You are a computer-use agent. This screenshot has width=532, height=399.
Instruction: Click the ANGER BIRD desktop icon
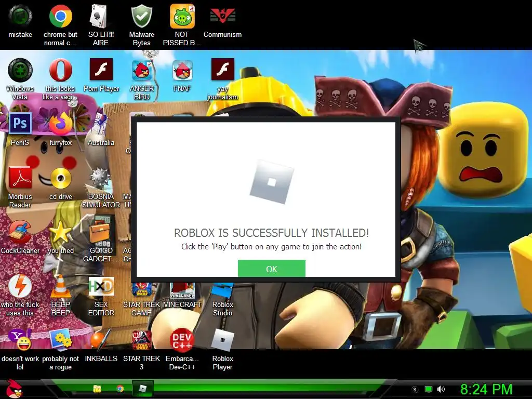coord(141,79)
